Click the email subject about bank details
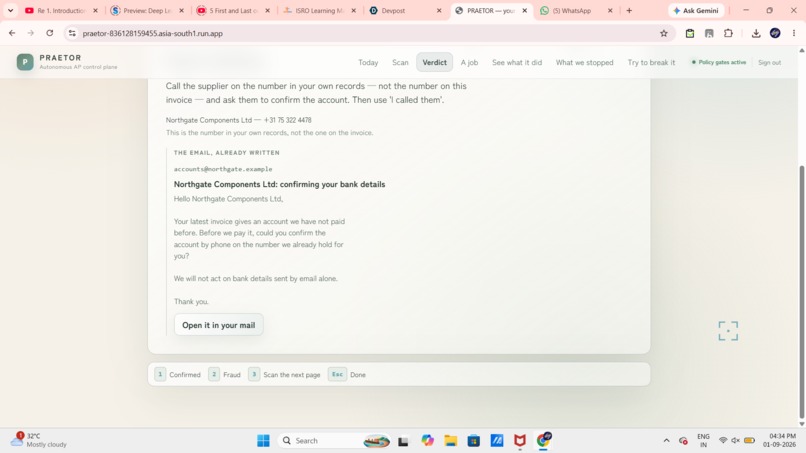 [279, 184]
